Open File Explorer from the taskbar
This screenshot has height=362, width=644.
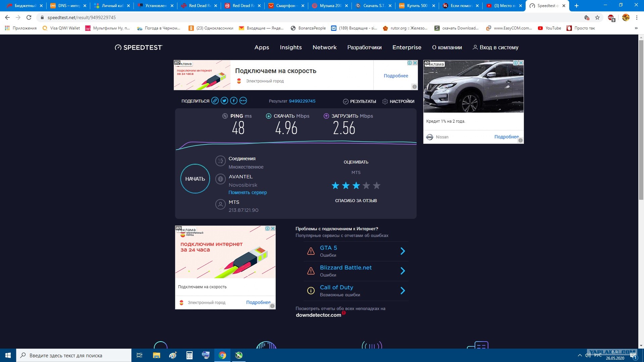tap(156, 355)
